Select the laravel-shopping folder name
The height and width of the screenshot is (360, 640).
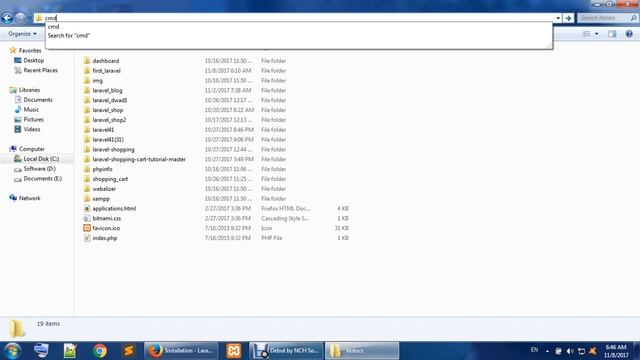click(x=113, y=149)
